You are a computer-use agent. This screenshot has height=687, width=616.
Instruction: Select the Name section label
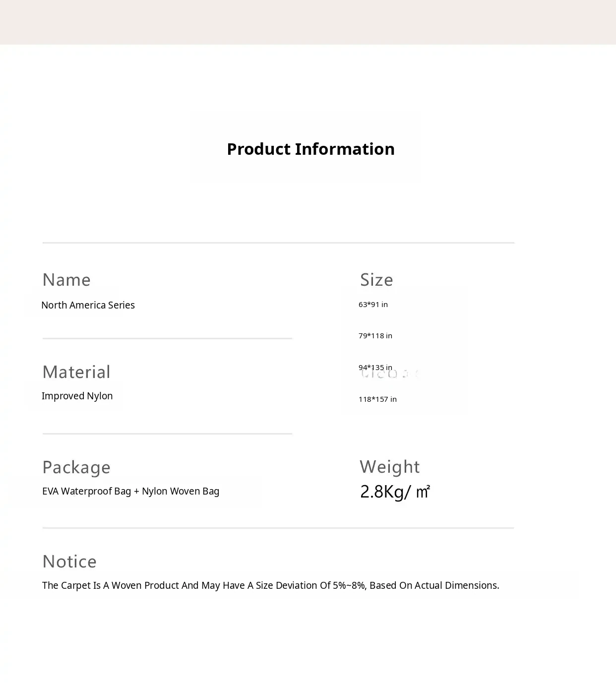66,280
